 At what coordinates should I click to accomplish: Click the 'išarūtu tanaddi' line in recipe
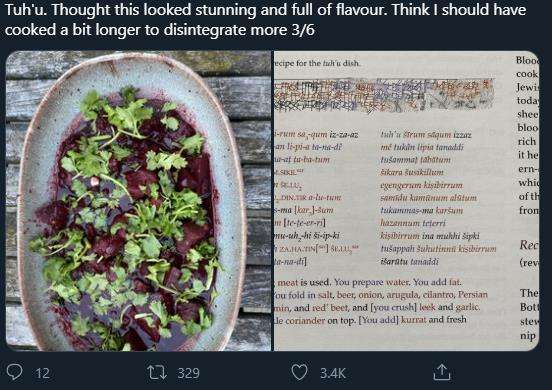[x=409, y=262]
